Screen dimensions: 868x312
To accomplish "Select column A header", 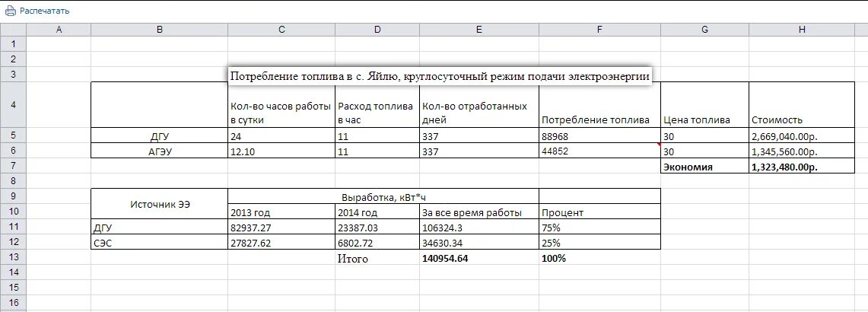I will click(59, 30).
